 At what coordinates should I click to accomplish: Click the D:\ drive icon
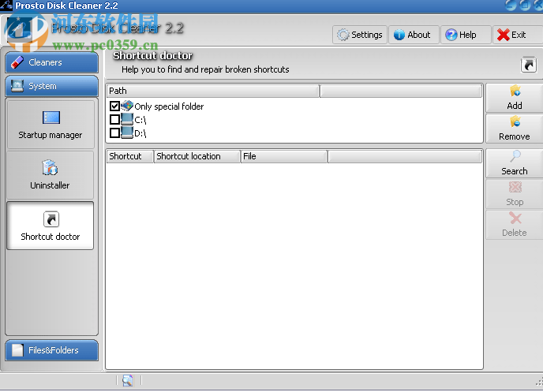[127, 133]
